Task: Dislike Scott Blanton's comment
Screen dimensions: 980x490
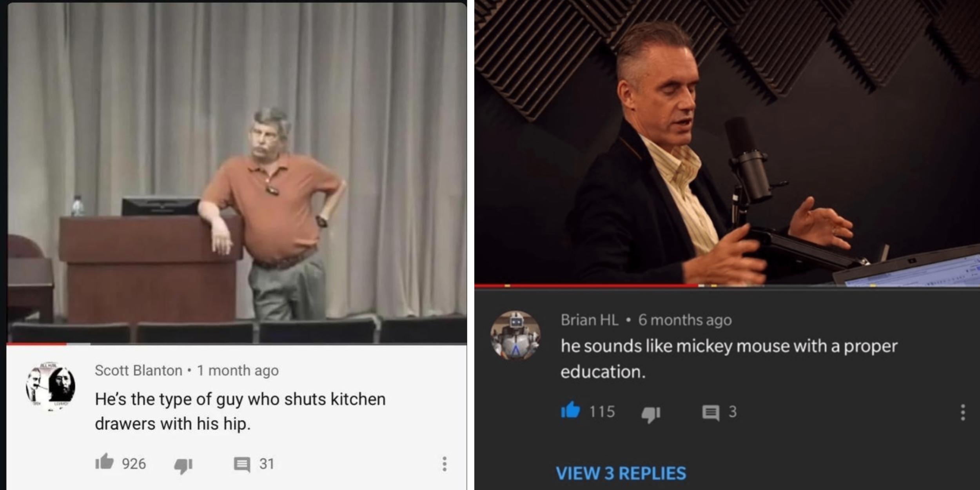Action: coord(183,465)
